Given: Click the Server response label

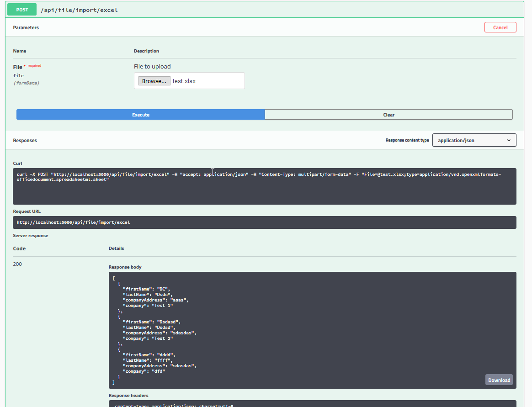Looking at the screenshot, I should [x=31, y=236].
